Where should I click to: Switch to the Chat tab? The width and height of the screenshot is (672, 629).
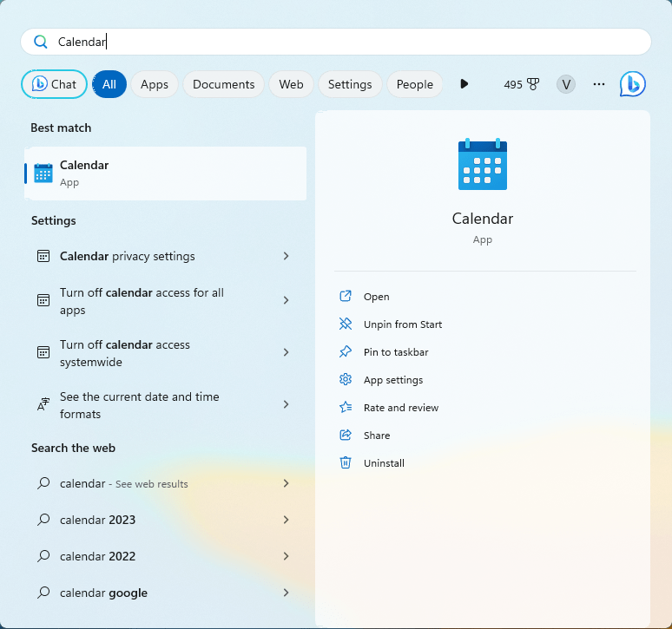54,84
